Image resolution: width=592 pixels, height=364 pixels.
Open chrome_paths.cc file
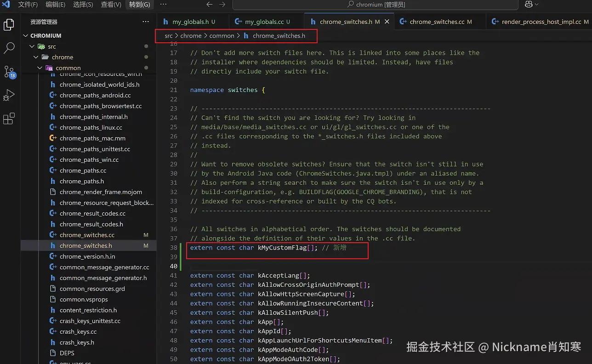coord(83,171)
